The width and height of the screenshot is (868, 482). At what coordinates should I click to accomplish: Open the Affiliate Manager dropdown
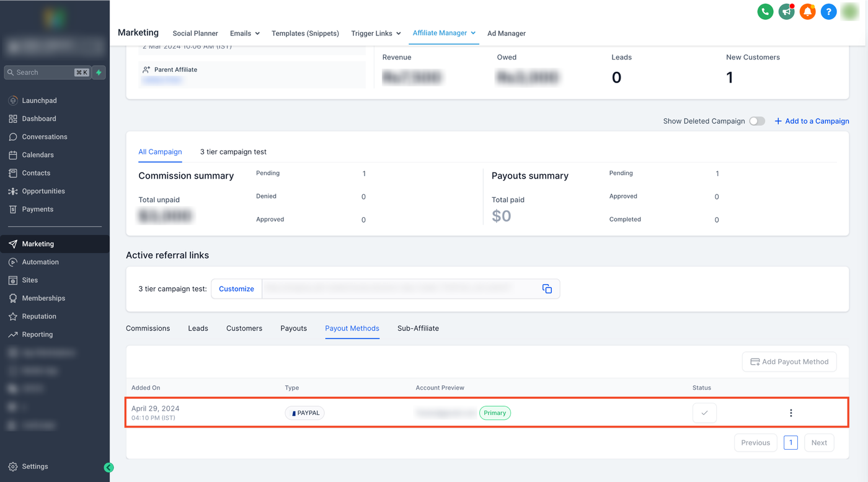point(444,33)
